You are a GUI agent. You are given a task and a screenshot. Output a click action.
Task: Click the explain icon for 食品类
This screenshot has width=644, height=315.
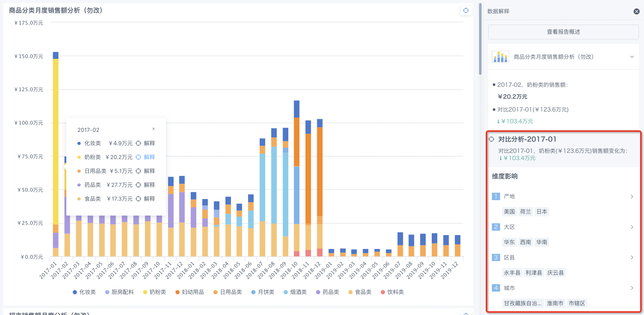point(138,199)
